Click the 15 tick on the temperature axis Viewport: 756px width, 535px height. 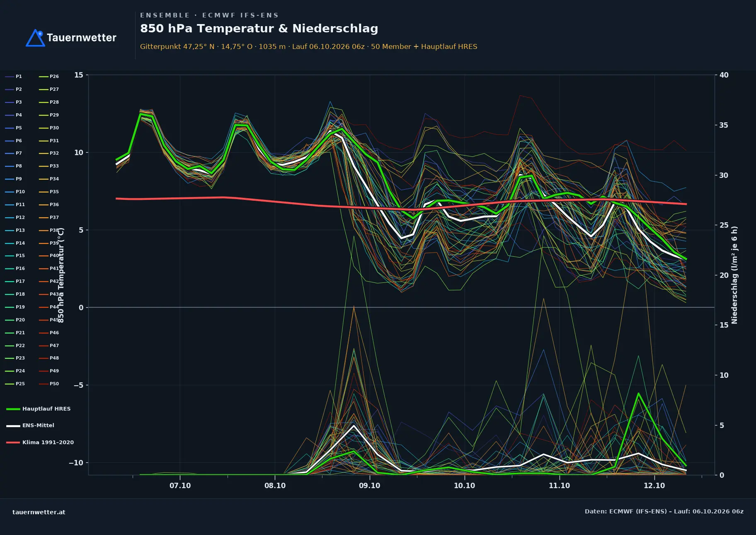[79, 75]
